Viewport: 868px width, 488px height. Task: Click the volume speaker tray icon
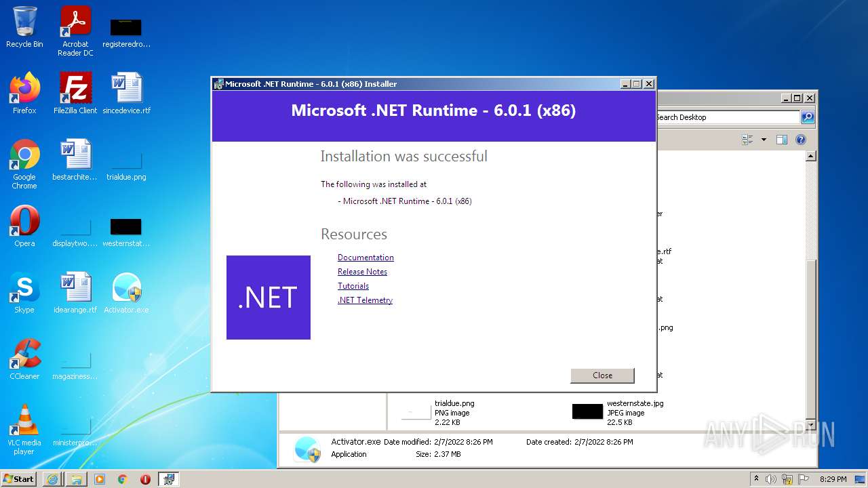(771, 479)
